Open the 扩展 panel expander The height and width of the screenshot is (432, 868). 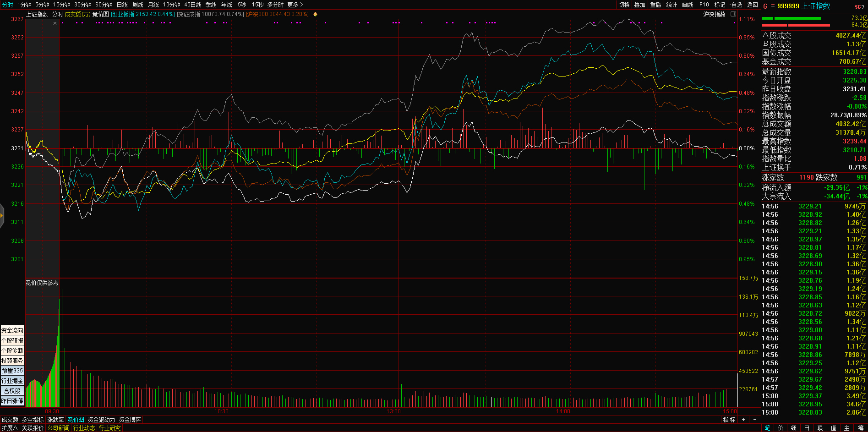(9, 428)
